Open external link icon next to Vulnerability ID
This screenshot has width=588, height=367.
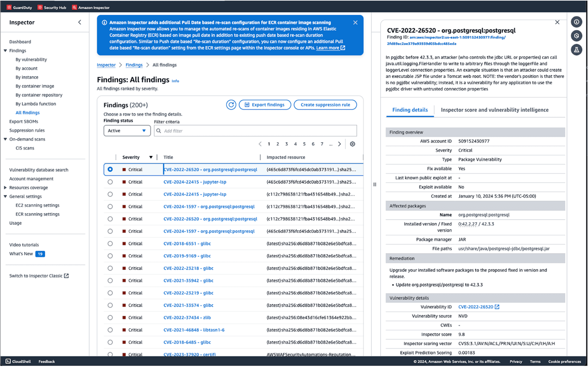click(x=497, y=307)
